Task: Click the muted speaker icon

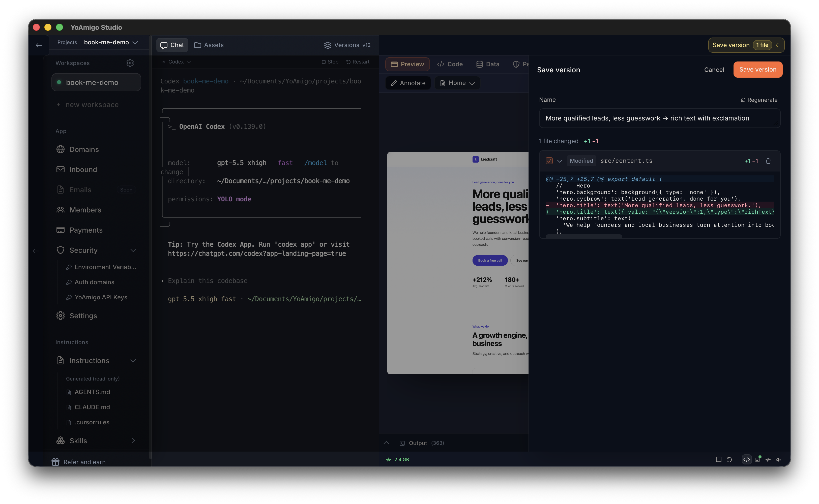Action: click(779, 460)
